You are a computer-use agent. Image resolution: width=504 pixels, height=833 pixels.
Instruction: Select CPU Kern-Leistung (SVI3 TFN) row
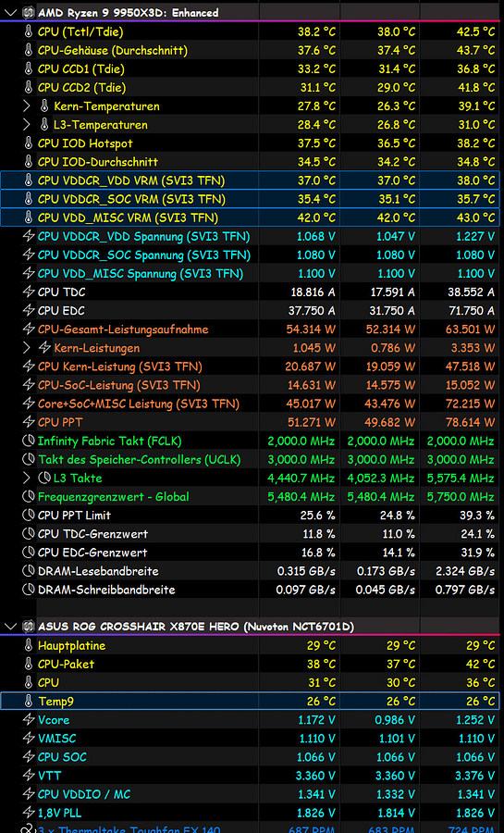click(x=252, y=367)
